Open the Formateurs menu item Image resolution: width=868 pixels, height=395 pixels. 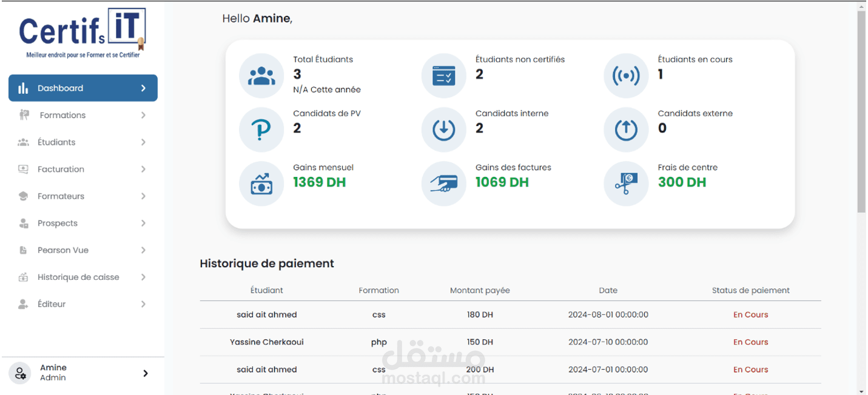[83, 196]
